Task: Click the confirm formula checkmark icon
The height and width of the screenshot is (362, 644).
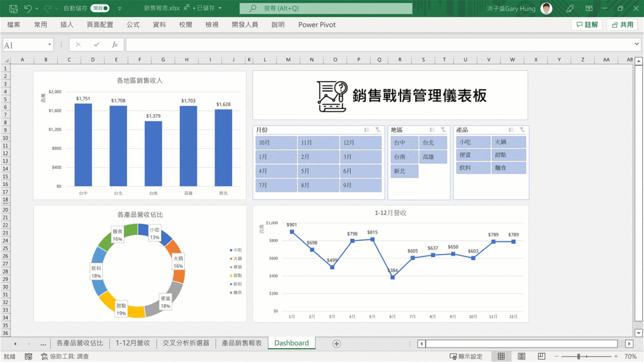Action: (96, 45)
